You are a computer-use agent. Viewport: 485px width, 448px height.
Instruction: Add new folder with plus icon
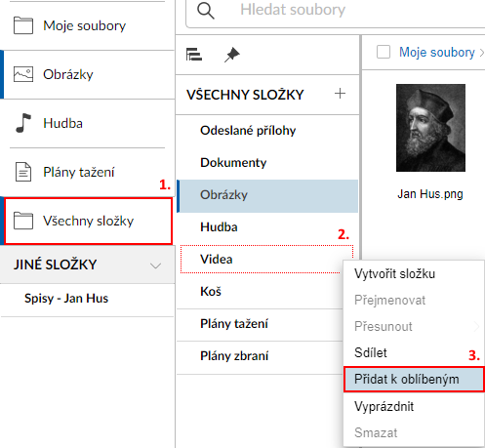point(340,94)
